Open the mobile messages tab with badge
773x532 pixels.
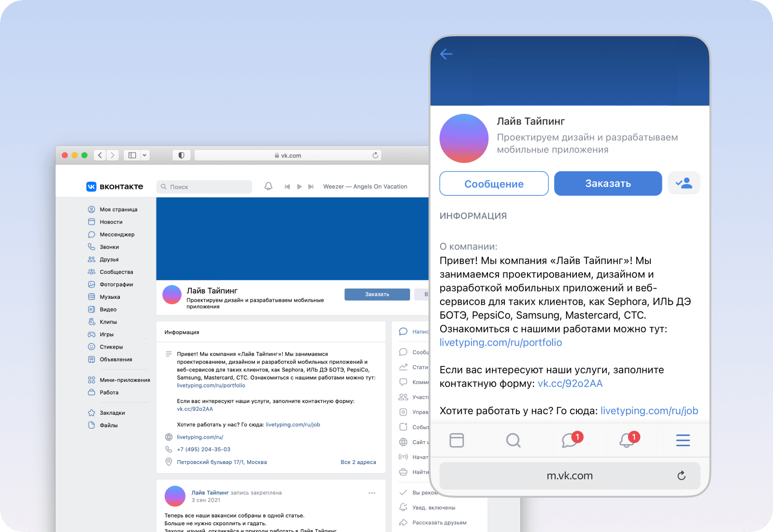[x=572, y=439]
